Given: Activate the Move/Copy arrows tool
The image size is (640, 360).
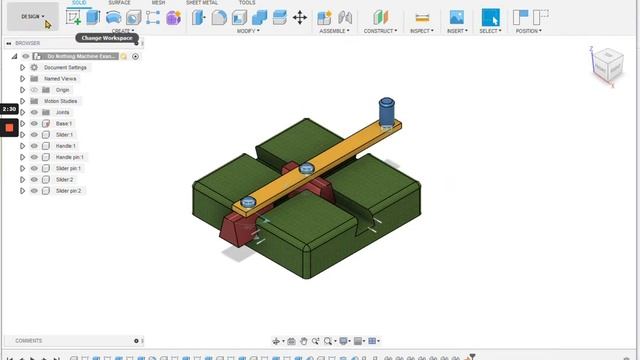Looking at the screenshot, I should (x=300, y=18).
